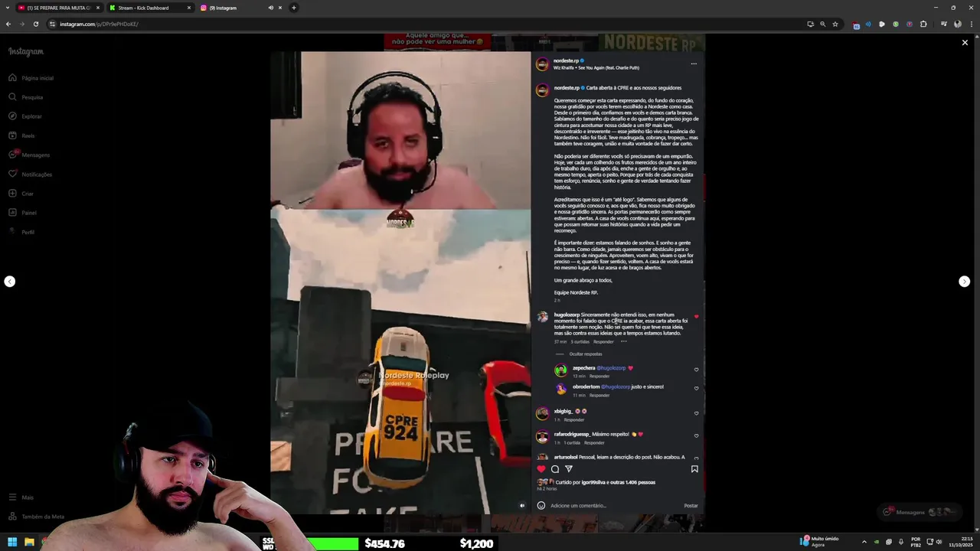The image size is (980, 551).
Task: Reply to zepechera's comment via Responder
Action: coord(599,377)
